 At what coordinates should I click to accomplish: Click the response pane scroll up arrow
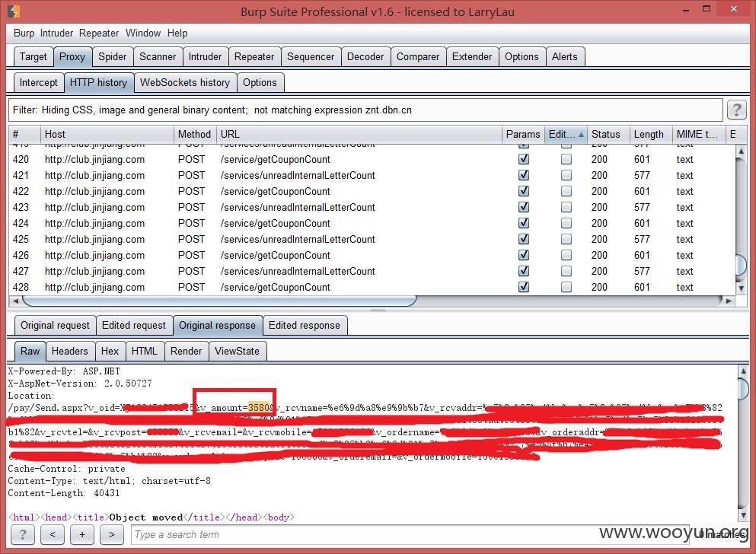click(743, 371)
